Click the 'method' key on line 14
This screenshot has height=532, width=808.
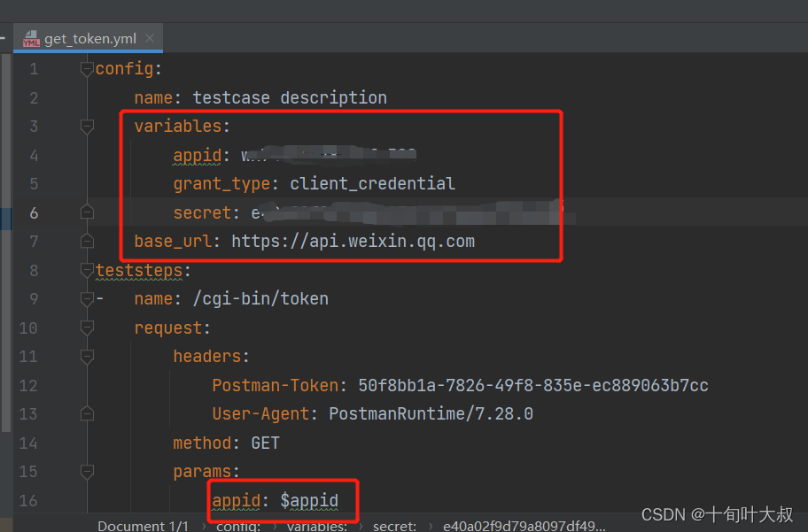coord(202,443)
